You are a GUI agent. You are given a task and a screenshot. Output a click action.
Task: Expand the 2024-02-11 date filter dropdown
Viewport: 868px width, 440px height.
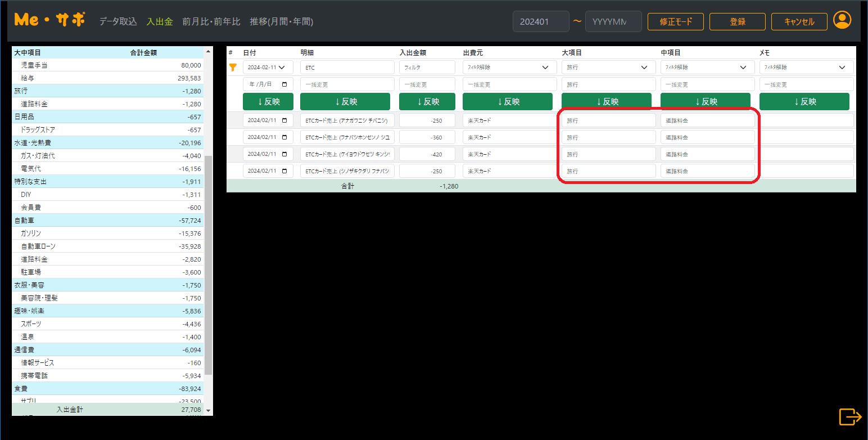(282, 68)
